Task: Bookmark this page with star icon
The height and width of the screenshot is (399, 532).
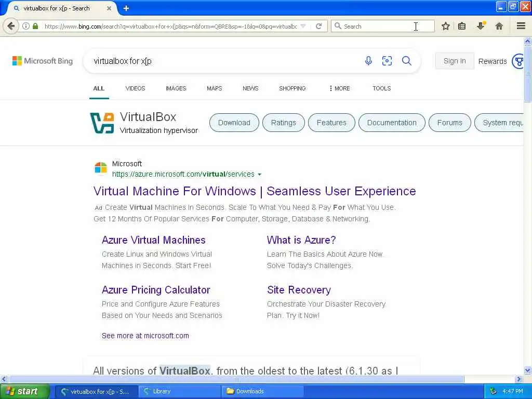Action: (445, 26)
